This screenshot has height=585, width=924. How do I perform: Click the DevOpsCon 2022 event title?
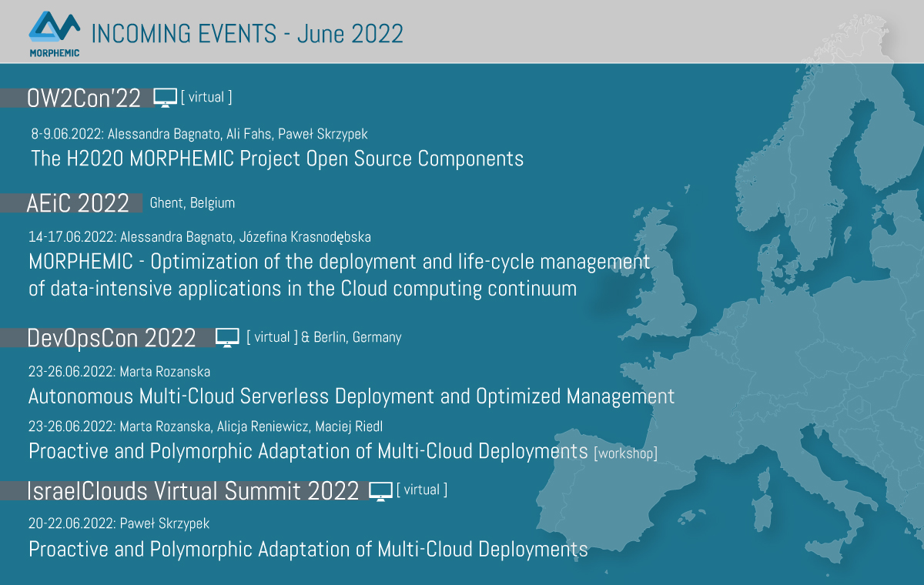click(112, 338)
